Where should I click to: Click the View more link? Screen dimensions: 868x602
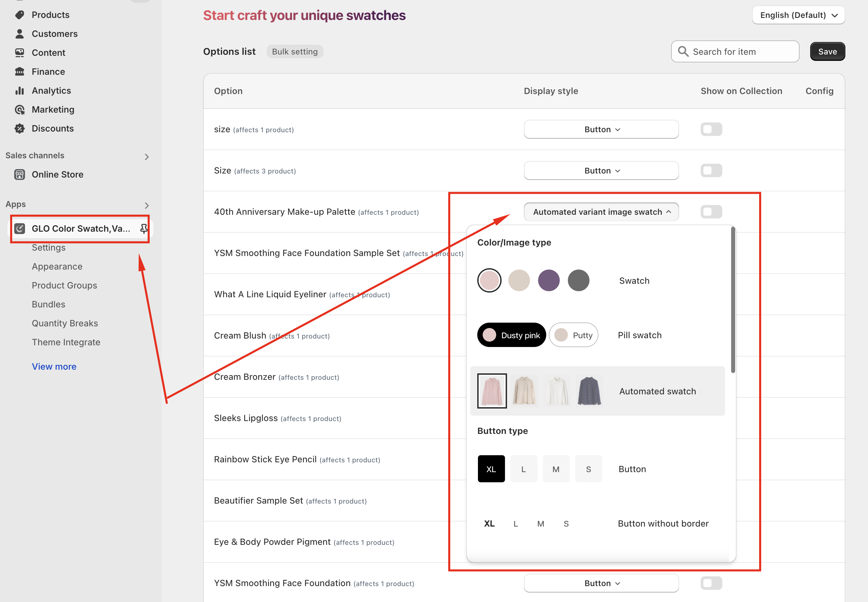[54, 366]
